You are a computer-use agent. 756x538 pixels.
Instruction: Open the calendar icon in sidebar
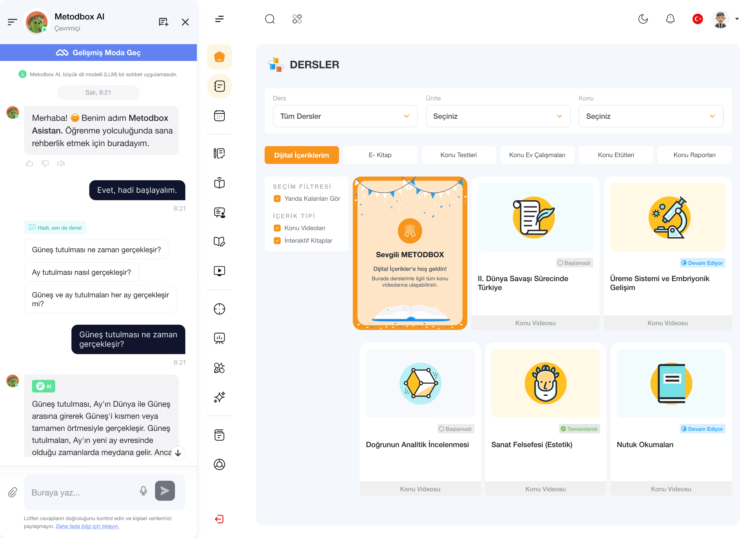coord(219,116)
